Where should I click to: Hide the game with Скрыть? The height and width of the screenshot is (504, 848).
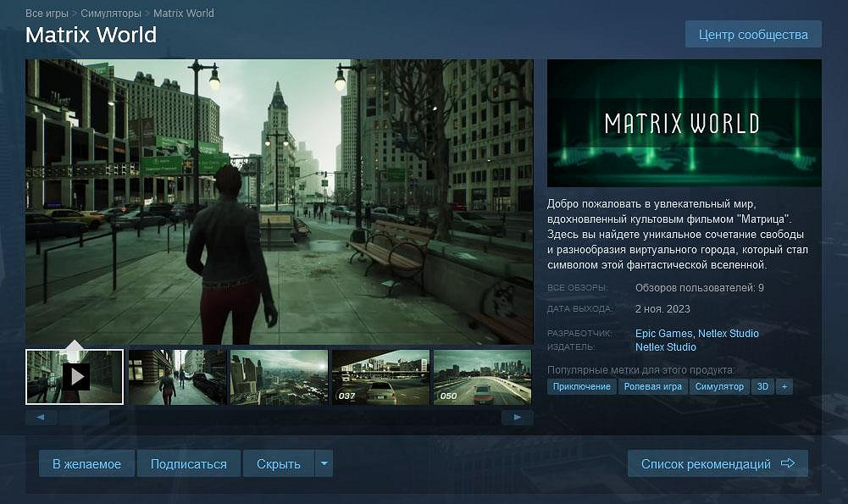280,463
